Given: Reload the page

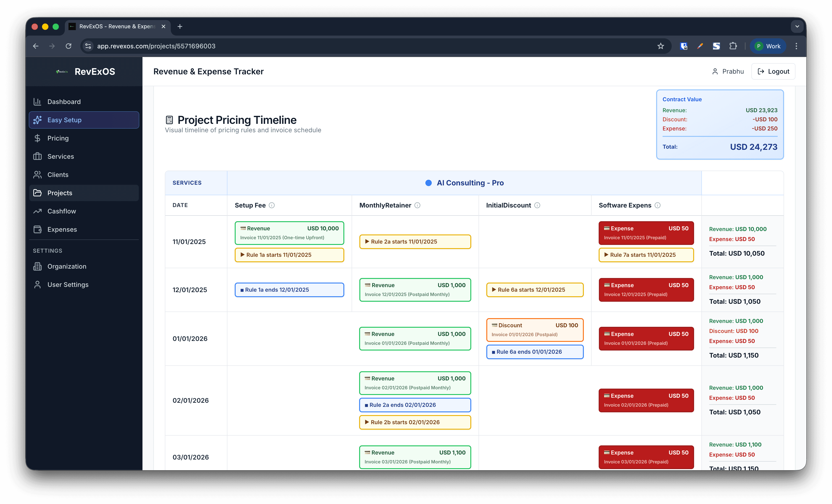Looking at the screenshot, I should [x=68, y=46].
